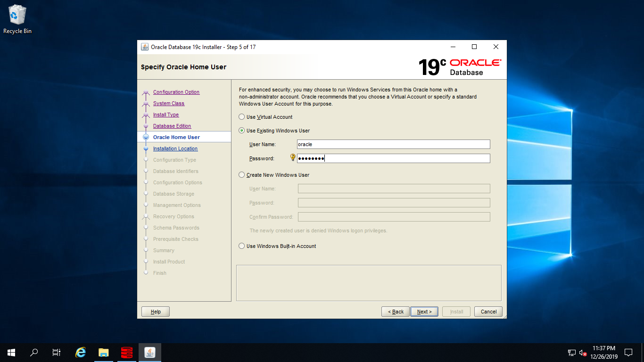Open the Recycle Bin on the desktop
The height and width of the screenshot is (362, 644).
[17, 15]
